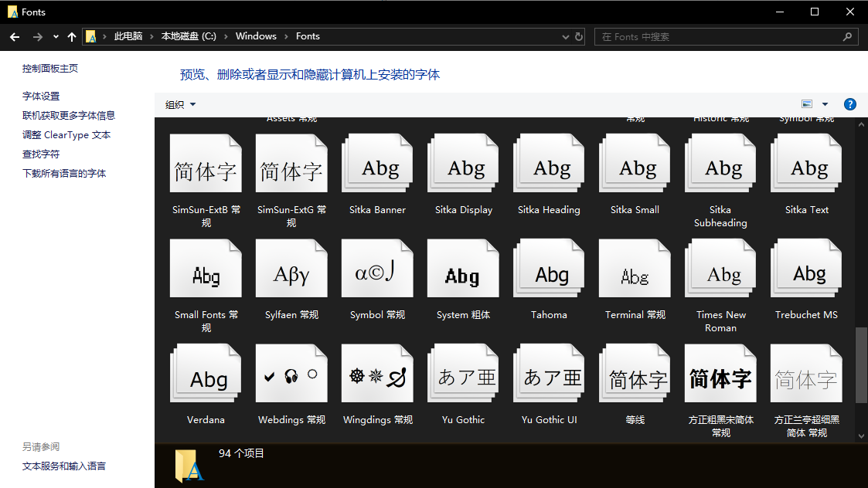Open 文本服务和输入语言 link
868x488 pixels.
64,466
